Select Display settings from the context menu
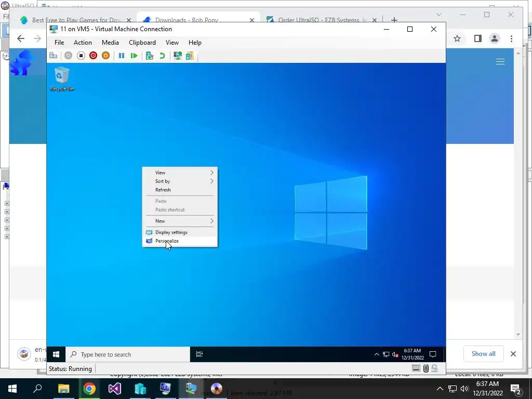 [180, 232]
